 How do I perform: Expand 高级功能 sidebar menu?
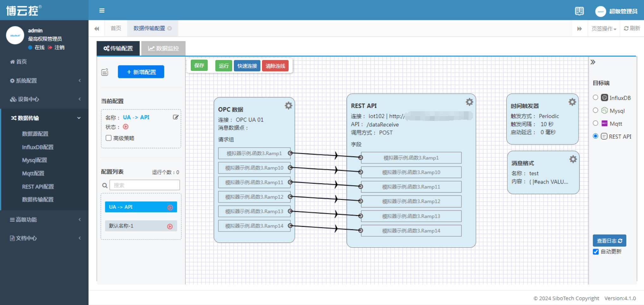[44, 219]
